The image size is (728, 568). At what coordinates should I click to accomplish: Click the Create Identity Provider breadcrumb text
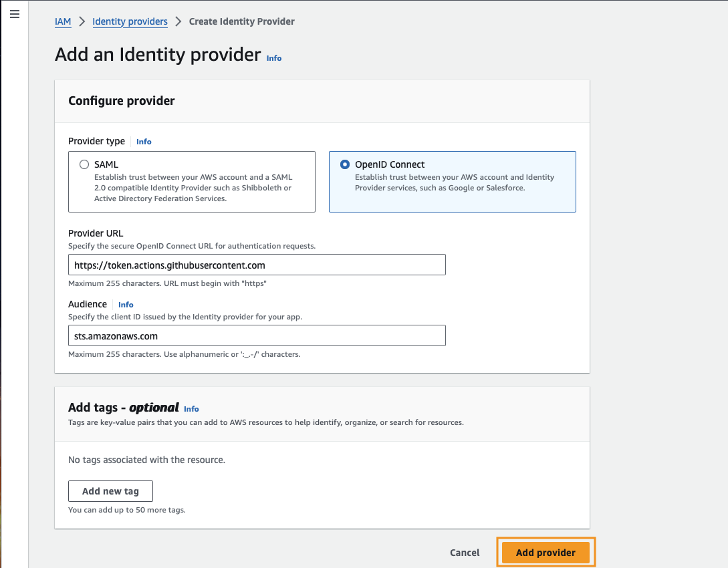pyautogui.click(x=241, y=21)
